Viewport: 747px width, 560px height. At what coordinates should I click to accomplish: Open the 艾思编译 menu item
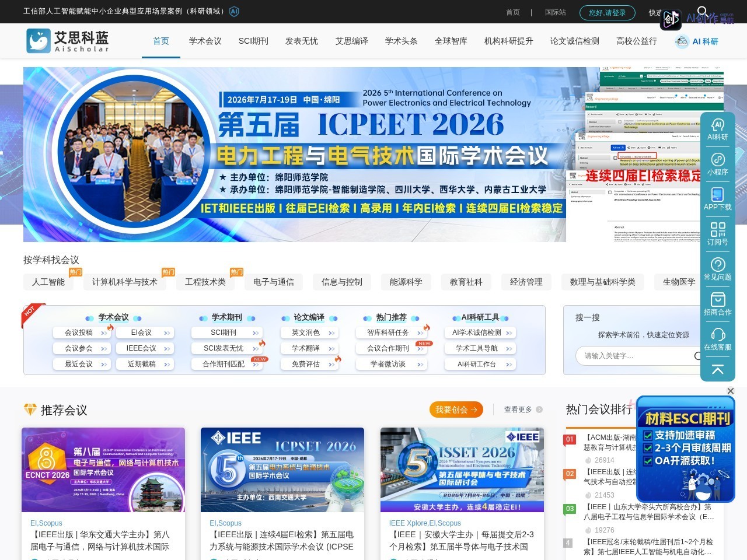(x=352, y=41)
